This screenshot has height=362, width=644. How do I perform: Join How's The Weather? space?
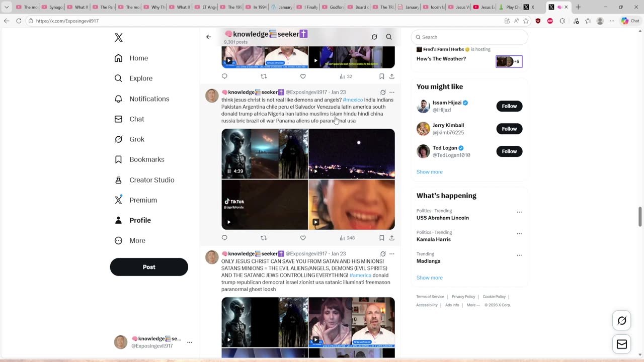441,59
